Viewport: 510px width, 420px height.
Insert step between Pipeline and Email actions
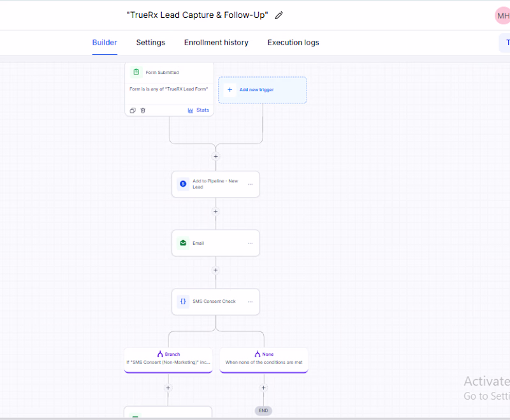pos(215,212)
